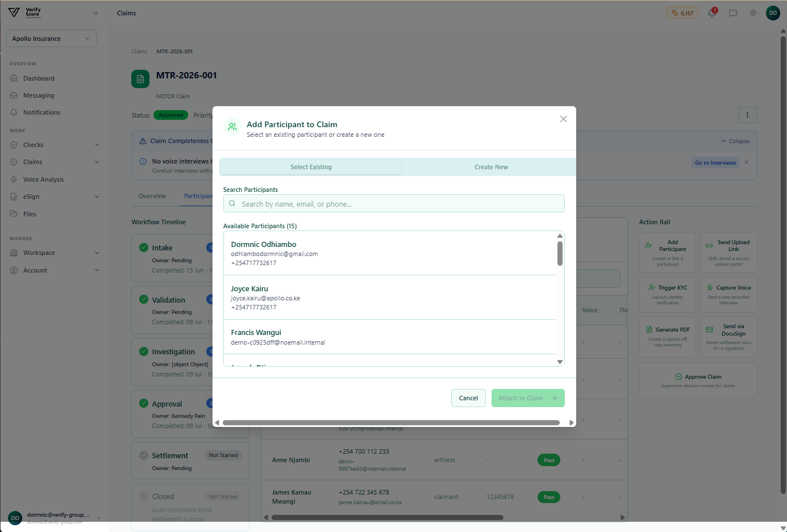Screen dimensions: 787x532
Task: Click Claims breadcrumb link
Action: pos(139,51)
